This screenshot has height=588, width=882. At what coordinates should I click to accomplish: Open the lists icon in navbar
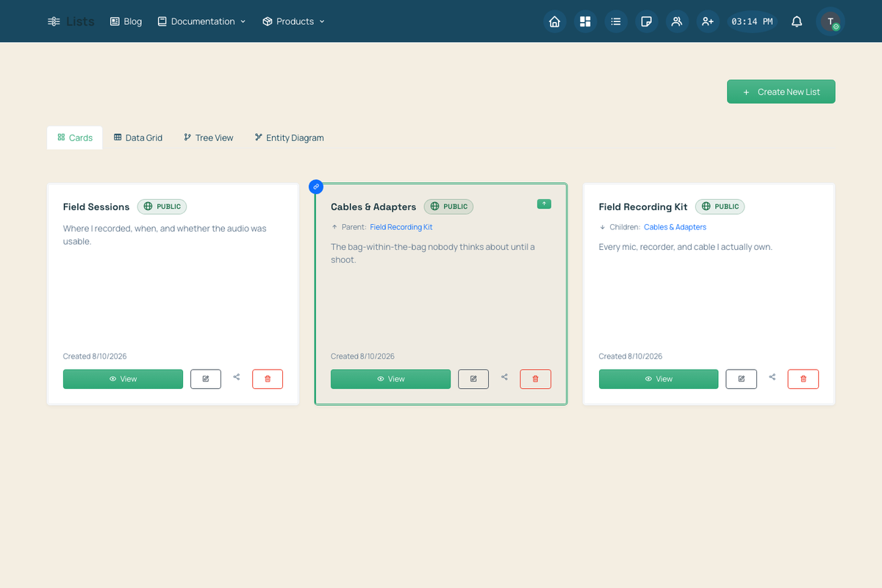coord(616,21)
